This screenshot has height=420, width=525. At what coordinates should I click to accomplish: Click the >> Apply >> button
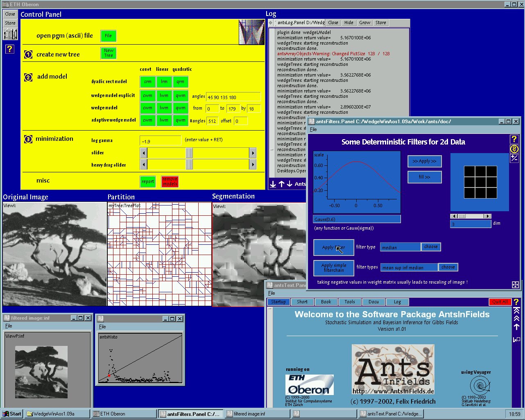pos(425,161)
